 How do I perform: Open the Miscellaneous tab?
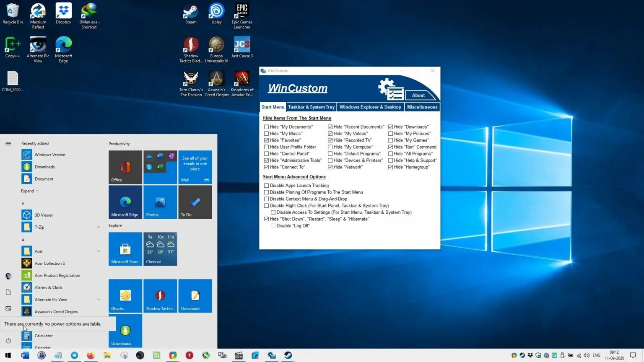coord(422,107)
